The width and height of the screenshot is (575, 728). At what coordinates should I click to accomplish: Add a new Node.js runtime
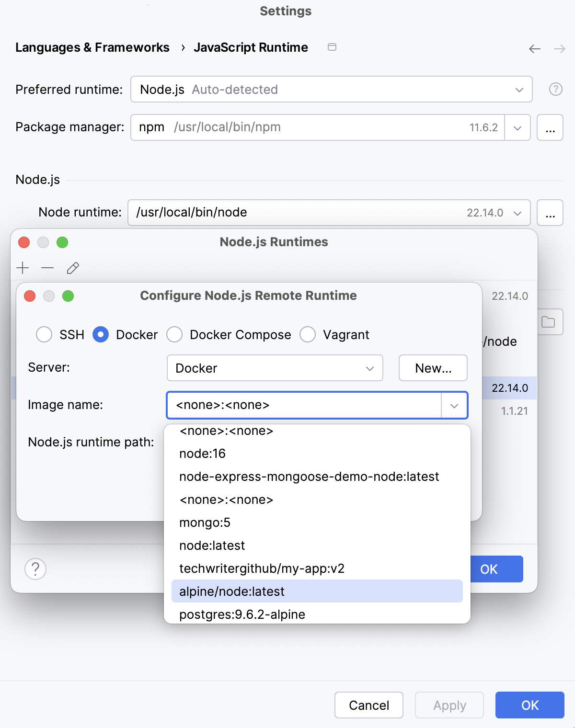pos(22,268)
